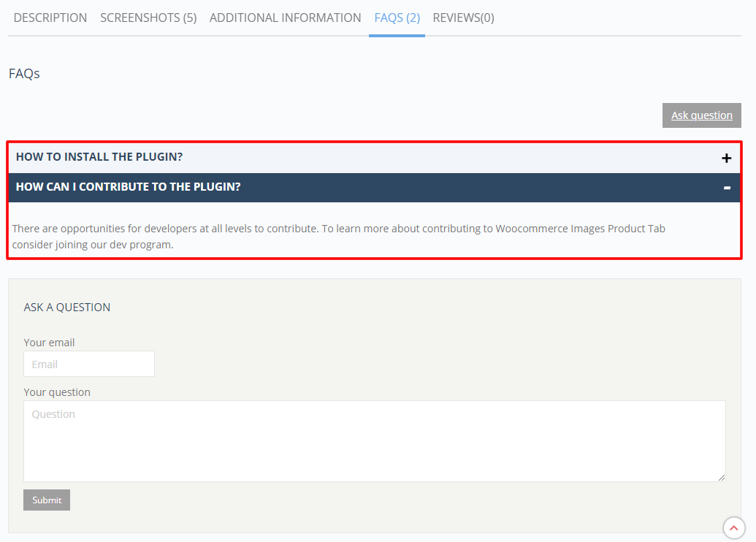This screenshot has height=542, width=756.
Task: Click the 'FAQs' section heading
Action: [24, 74]
